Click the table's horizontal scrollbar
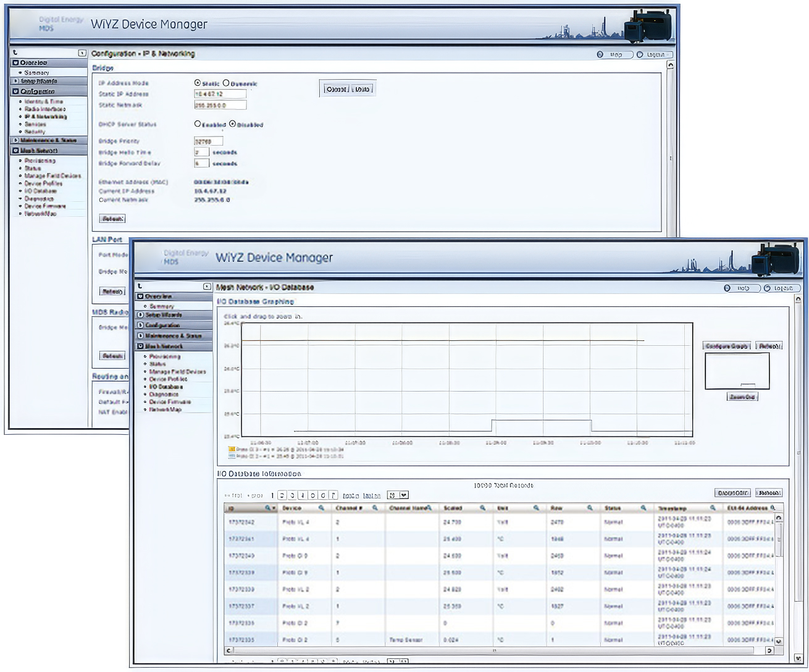The width and height of the screenshot is (809, 672). click(x=499, y=650)
